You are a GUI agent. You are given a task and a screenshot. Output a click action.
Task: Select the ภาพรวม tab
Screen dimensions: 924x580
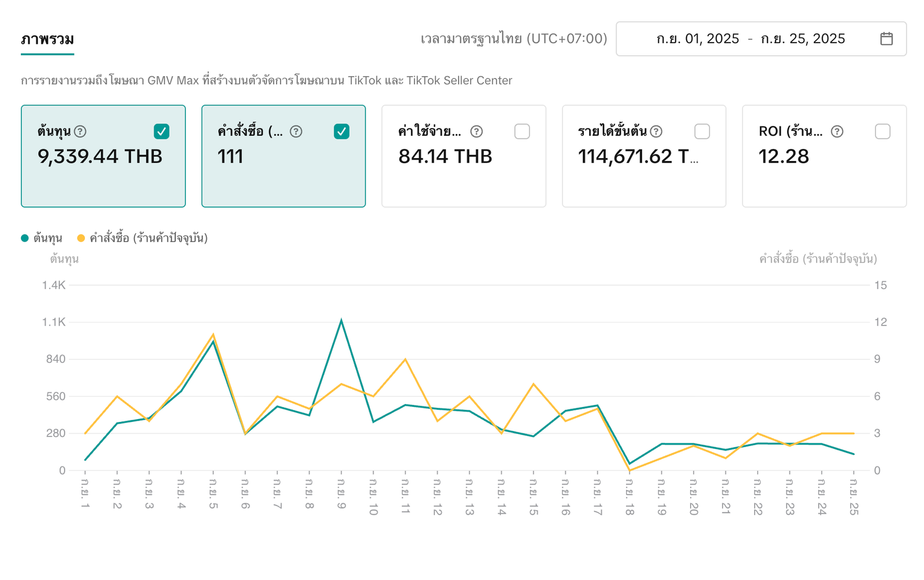click(47, 39)
